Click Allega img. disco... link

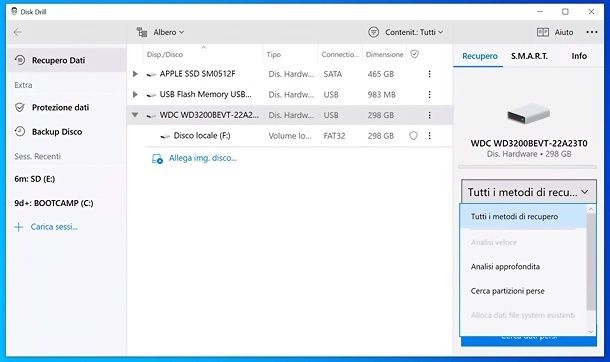click(x=202, y=158)
